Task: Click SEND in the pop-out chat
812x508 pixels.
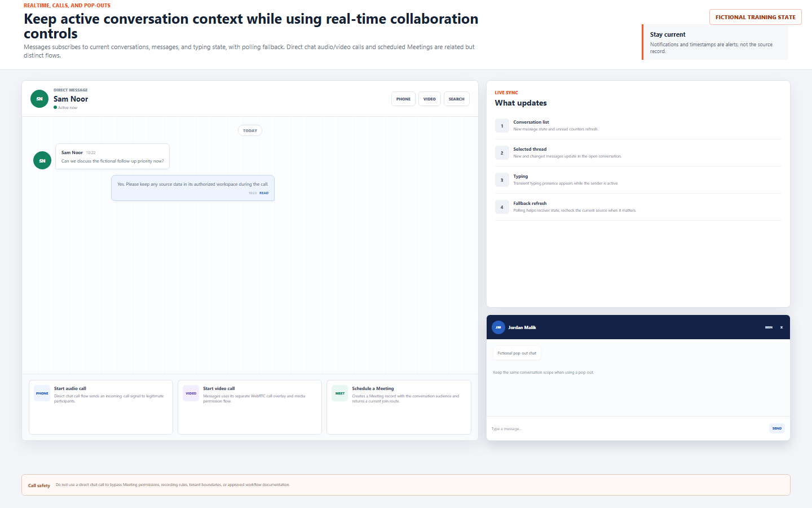Action: [x=777, y=428]
